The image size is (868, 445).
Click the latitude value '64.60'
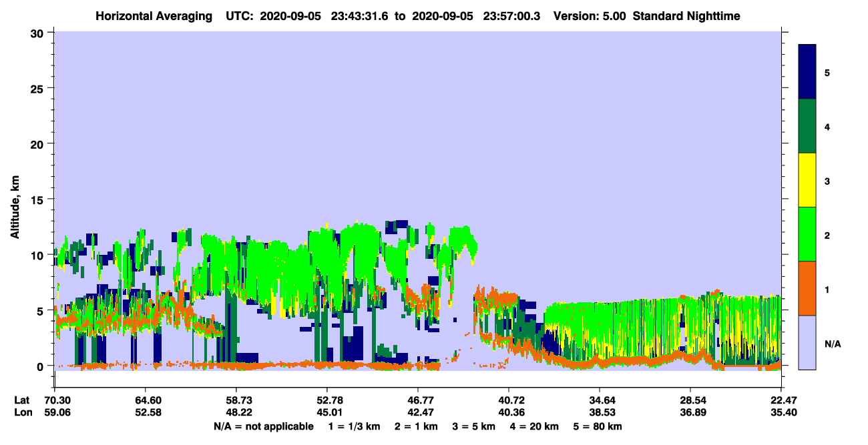coord(146,400)
